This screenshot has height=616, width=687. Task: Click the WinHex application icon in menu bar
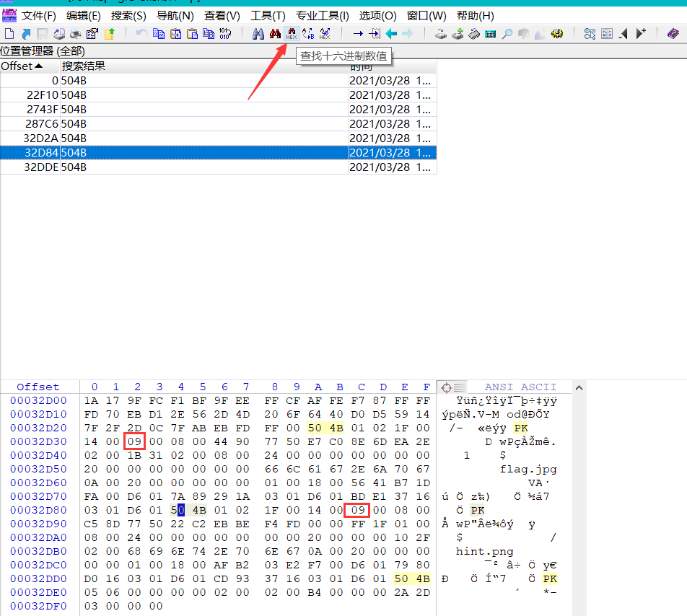point(9,15)
